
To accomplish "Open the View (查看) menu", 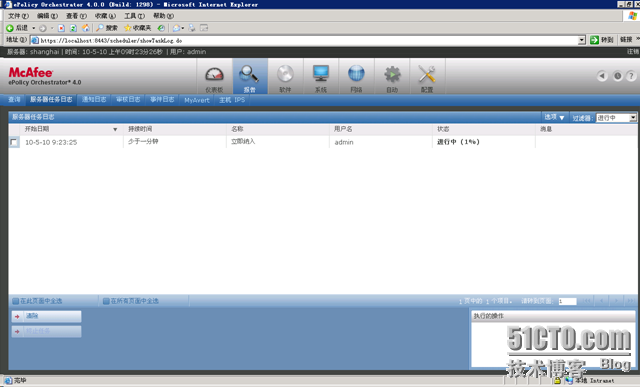I will pyautogui.click(x=76, y=16).
